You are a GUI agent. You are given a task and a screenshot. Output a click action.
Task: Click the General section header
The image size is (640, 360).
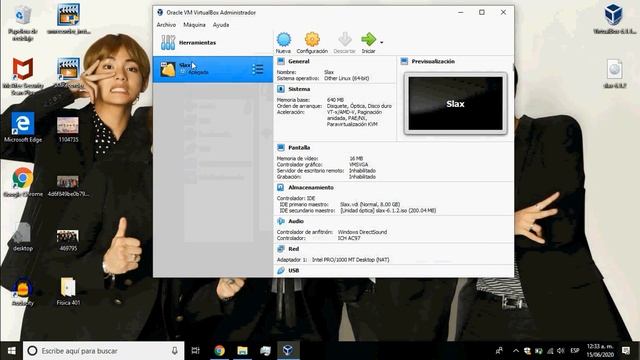pyautogui.click(x=299, y=61)
